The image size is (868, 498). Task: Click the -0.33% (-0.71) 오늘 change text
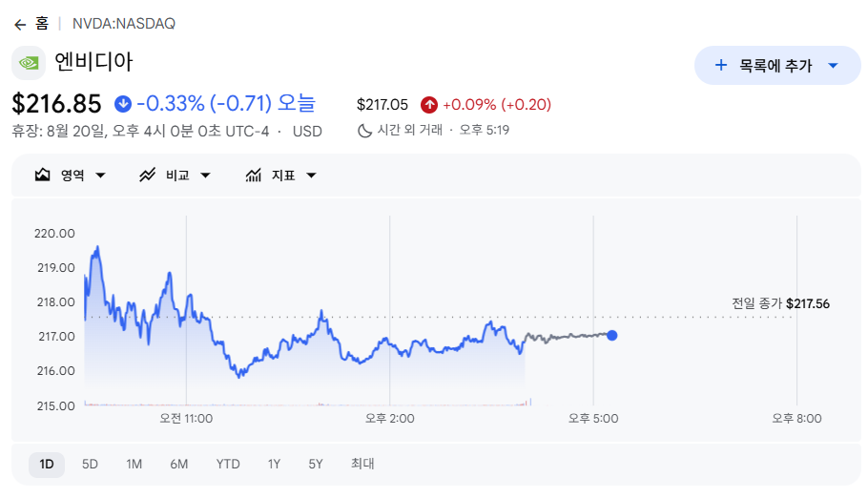coord(226,103)
